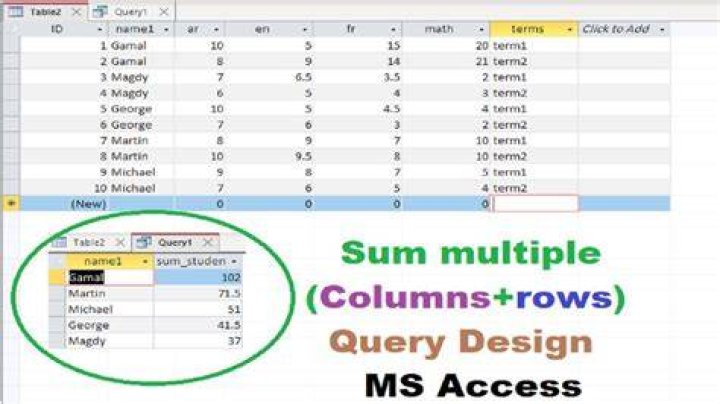Select the 6.5 value in the en column
The image size is (720, 404).
303,77
